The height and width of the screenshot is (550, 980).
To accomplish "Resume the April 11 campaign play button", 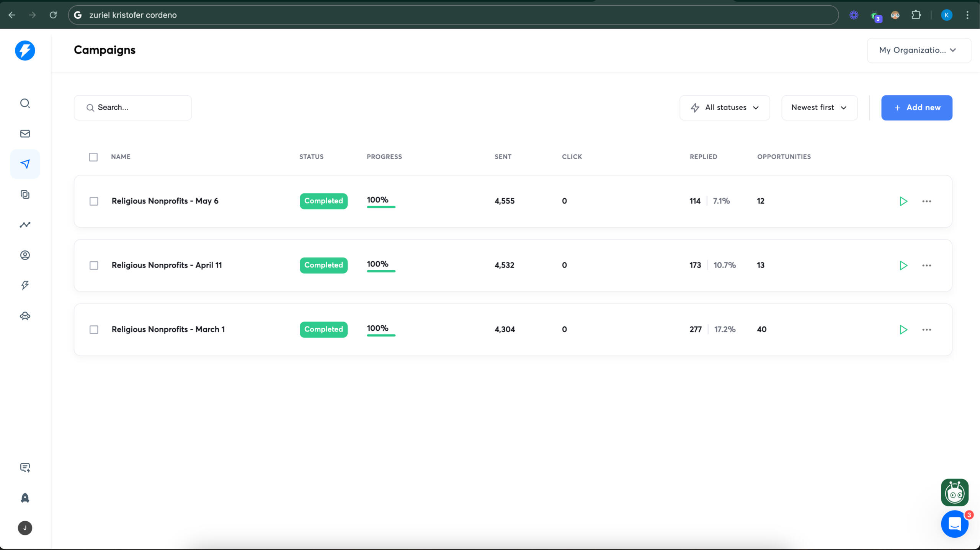I will (903, 266).
